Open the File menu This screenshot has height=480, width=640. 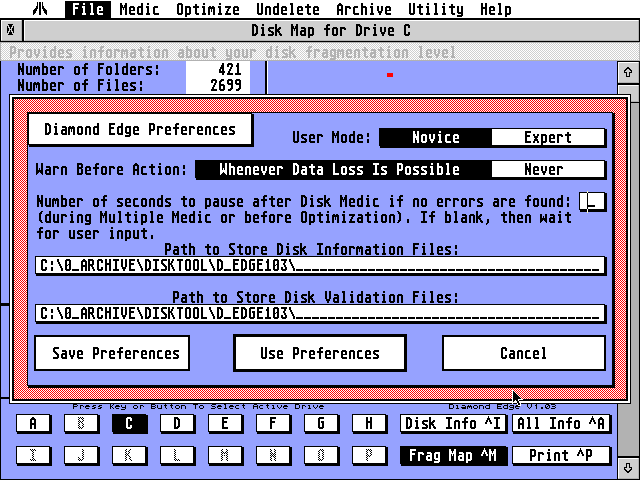click(x=88, y=9)
